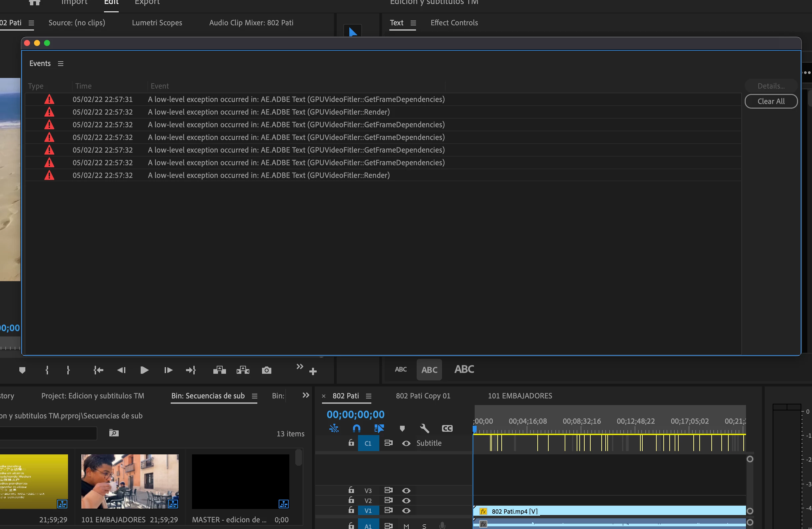Select the 101 EMBAJADORES sequence thumbnail

(x=130, y=481)
